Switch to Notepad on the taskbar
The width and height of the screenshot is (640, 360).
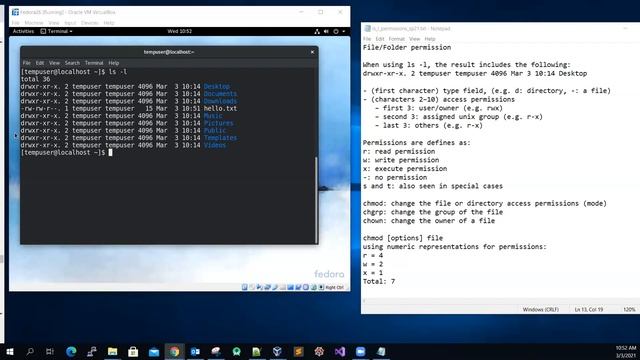pos(381,351)
